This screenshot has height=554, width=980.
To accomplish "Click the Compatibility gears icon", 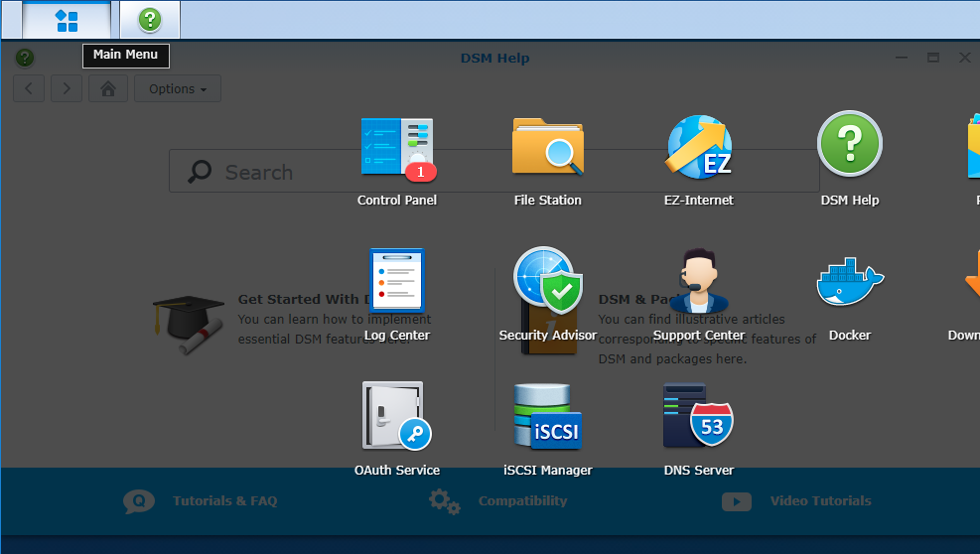I will click(x=445, y=501).
